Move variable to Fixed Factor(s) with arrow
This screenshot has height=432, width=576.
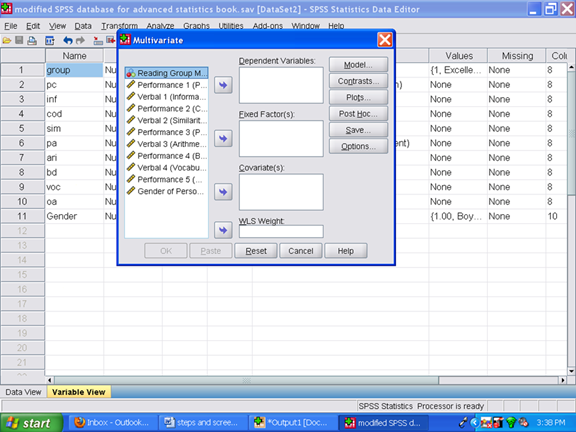click(x=223, y=138)
